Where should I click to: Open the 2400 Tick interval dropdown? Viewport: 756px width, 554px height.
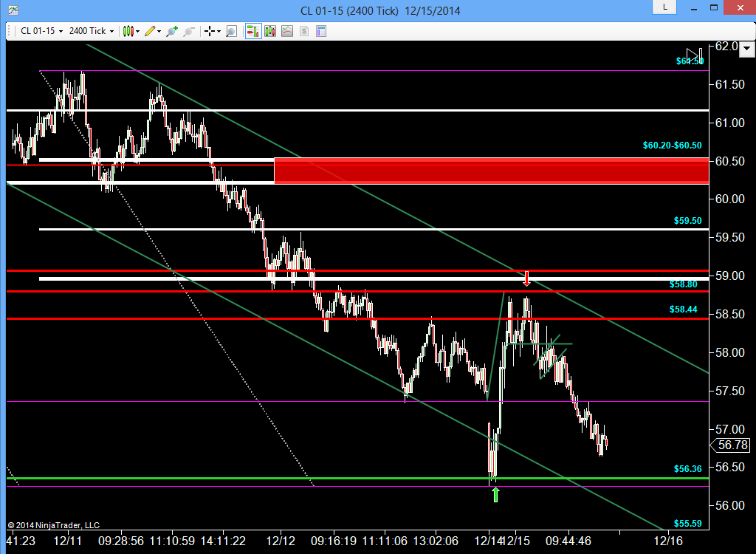point(91,31)
